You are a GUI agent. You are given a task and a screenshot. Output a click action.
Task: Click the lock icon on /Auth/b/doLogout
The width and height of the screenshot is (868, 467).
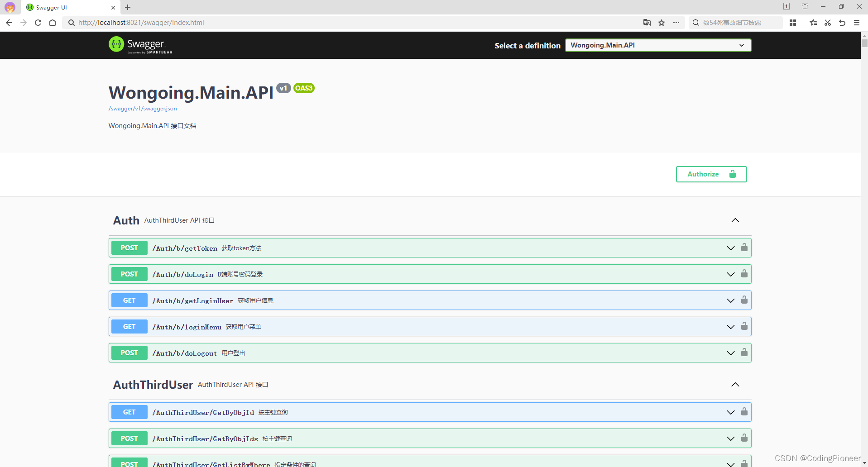coord(744,352)
